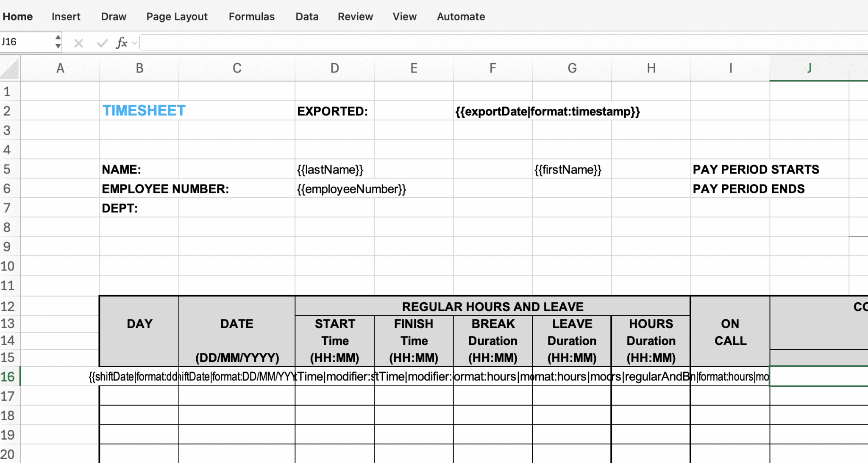Image resolution: width=868 pixels, height=463 pixels.
Task: Go to the Automate tab
Action: click(461, 17)
